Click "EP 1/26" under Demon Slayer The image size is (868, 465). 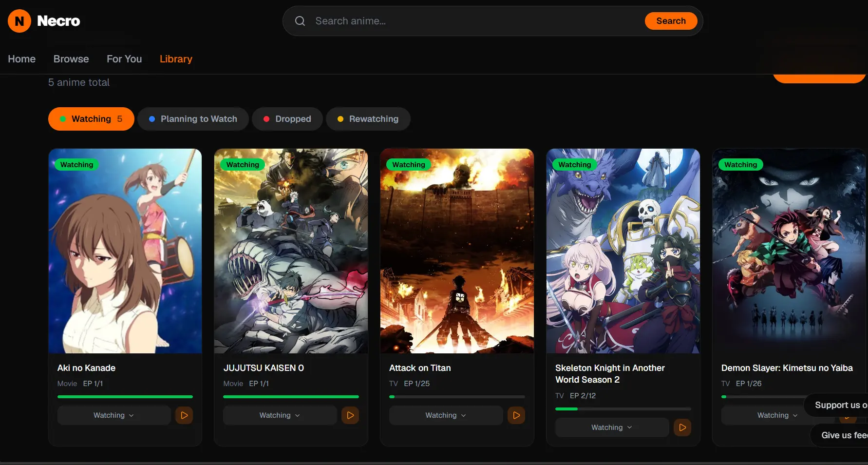click(x=749, y=384)
